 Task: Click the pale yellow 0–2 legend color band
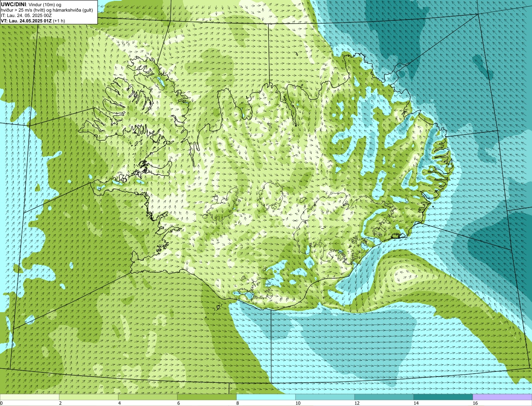tap(30, 397)
